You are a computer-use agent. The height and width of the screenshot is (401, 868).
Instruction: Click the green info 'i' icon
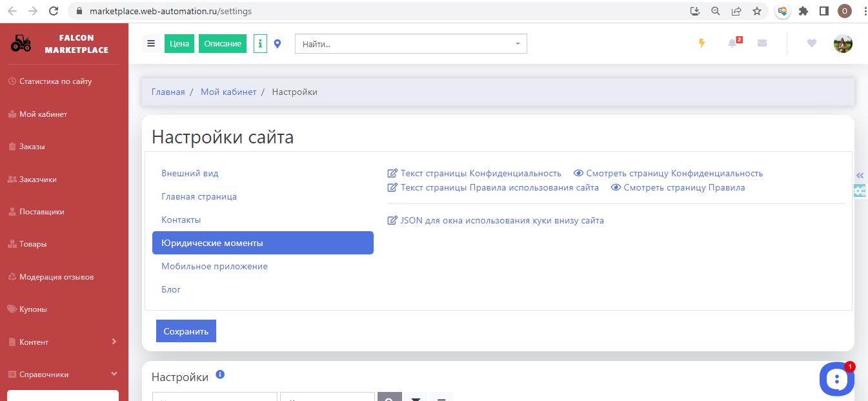point(260,43)
